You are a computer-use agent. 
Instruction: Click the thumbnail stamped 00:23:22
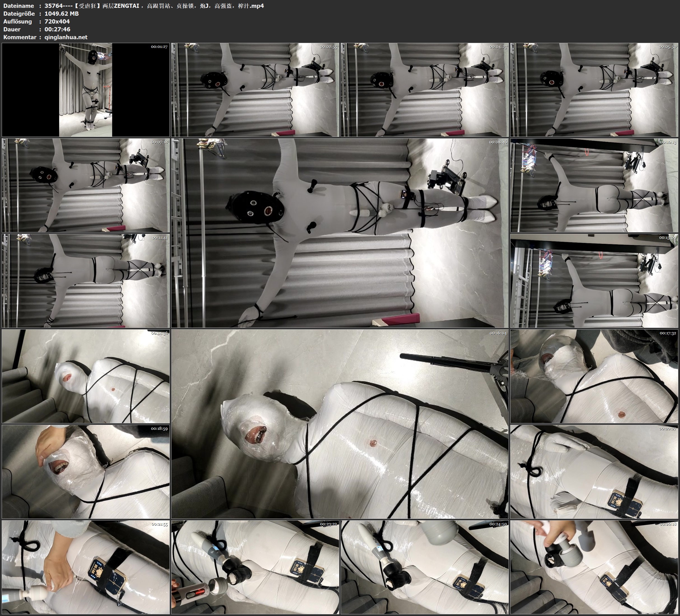click(255, 567)
